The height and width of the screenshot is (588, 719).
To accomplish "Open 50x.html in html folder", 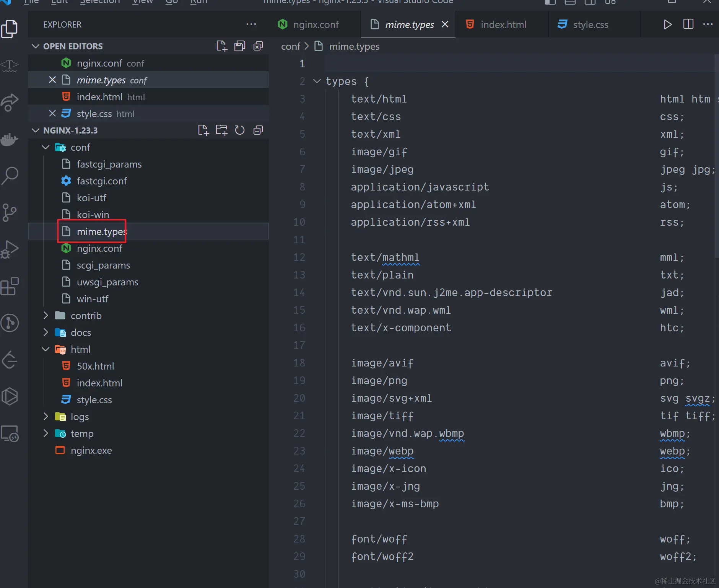I will click(x=148, y=366).
